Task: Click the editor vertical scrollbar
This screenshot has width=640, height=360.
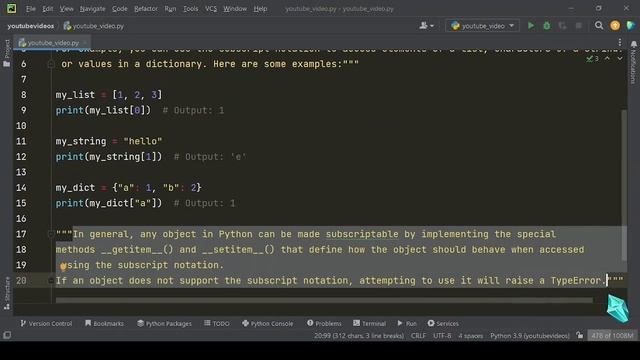Action: pos(624,185)
